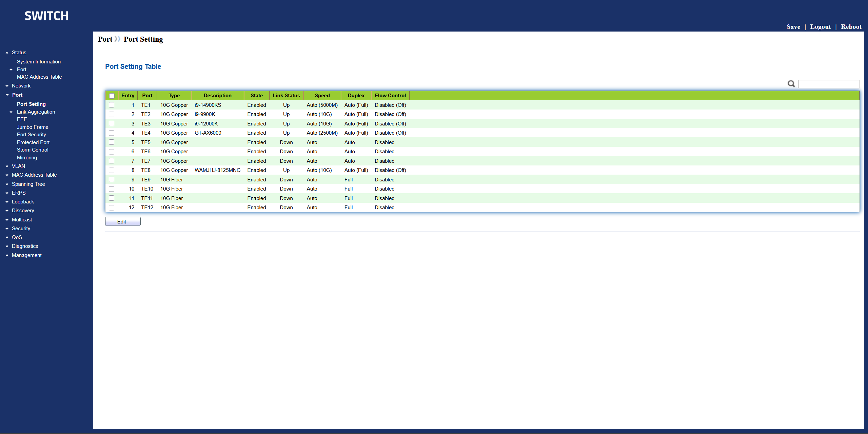Click the search magnifier icon
This screenshot has height=434, width=868.
point(791,84)
